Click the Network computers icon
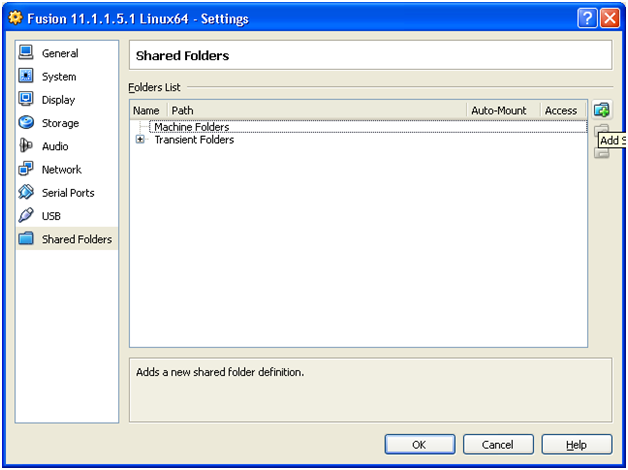 (26, 169)
